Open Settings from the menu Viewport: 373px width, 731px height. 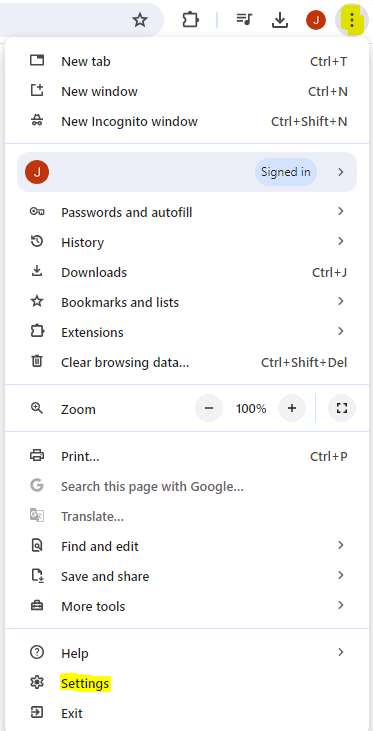(186, 683)
